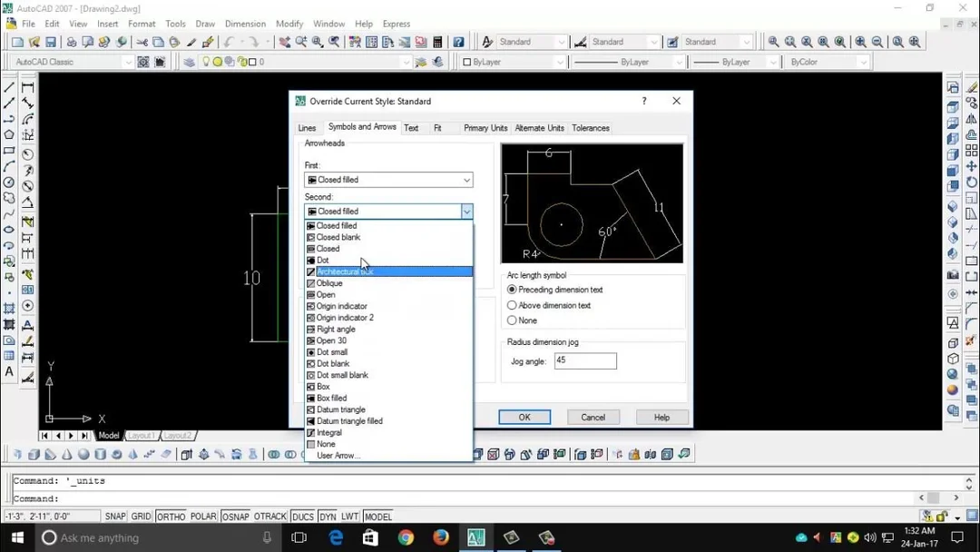Screen dimensions: 980x552
Task: Click the Calculator icon in toolbar
Action: pyautogui.click(x=437, y=42)
